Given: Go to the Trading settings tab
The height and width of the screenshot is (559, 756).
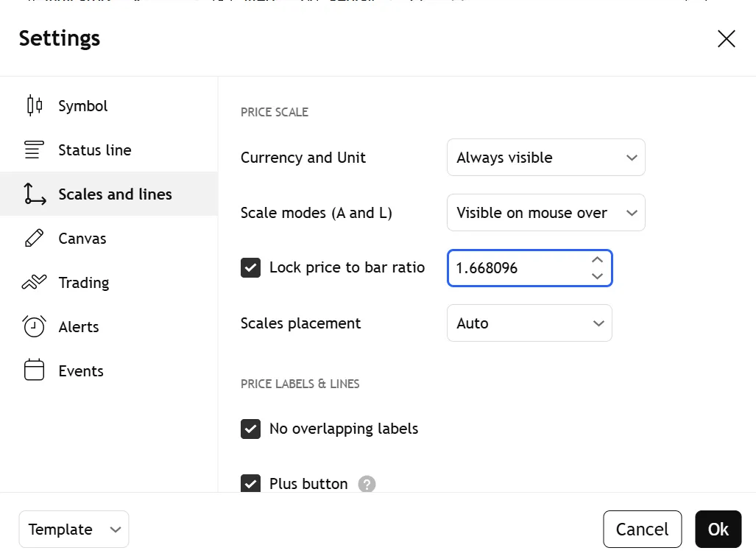Looking at the screenshot, I should click(84, 283).
